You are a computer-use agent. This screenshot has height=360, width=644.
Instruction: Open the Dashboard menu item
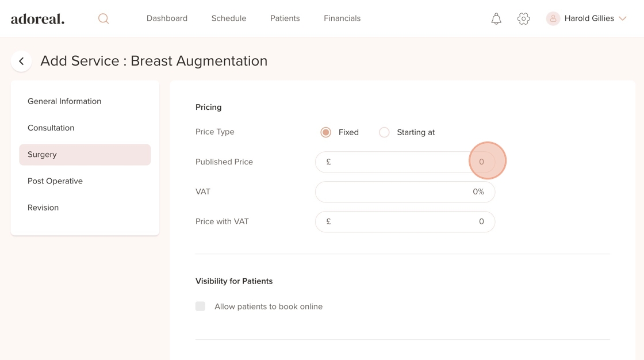click(x=167, y=18)
